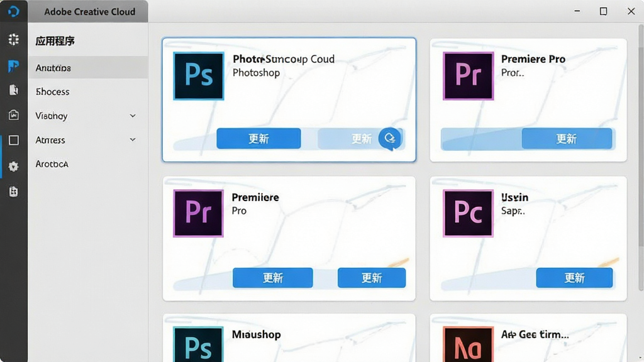Screen dimensions: 644x362
Task: Expand the Visahoy sidebar section
Action: [133, 116]
